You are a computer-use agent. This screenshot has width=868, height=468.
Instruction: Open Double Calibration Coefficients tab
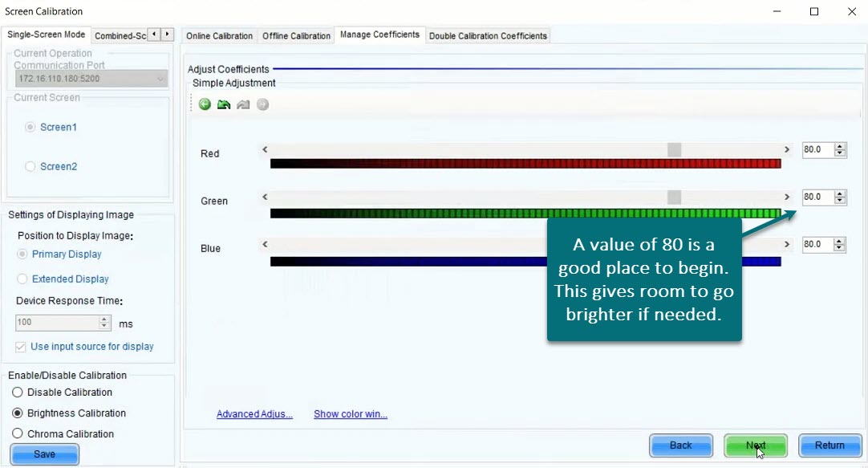click(x=488, y=36)
